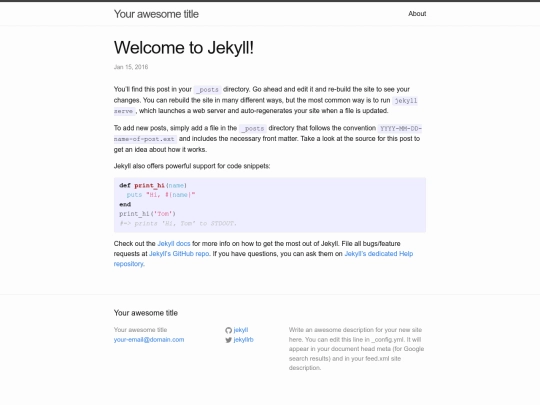Click 'Jekyll also offers powerful support' sentence

[x=192, y=166]
